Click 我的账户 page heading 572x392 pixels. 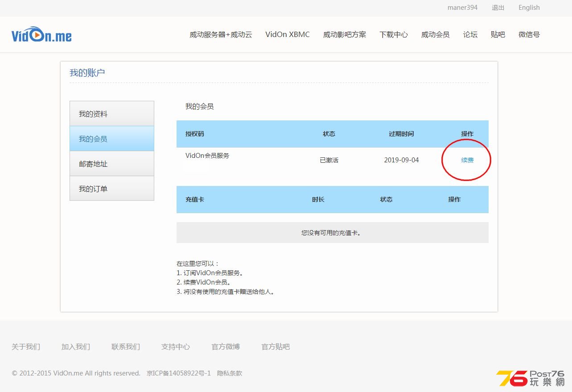[87, 73]
